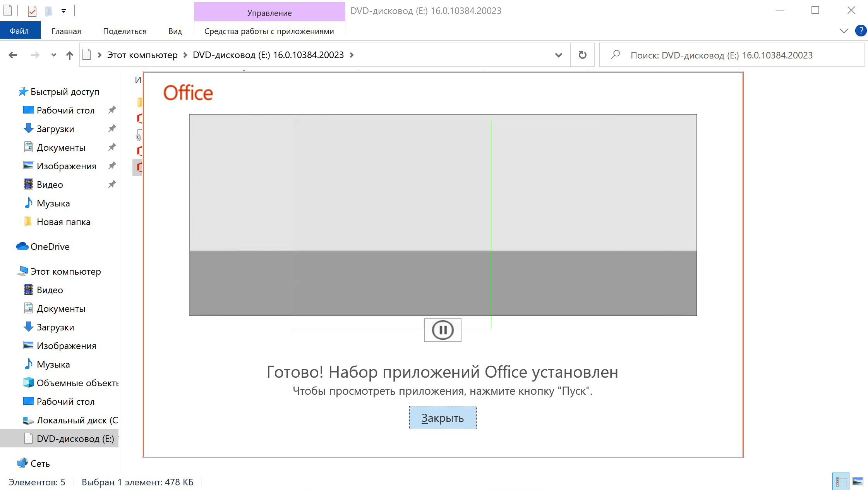Click the Закрыть button in Office installer
Image resolution: width=868 pixels, height=490 pixels.
tap(443, 418)
